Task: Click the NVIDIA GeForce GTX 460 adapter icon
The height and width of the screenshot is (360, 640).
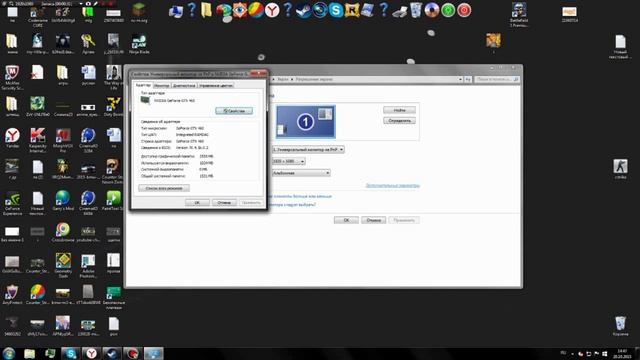Action: click(x=145, y=100)
